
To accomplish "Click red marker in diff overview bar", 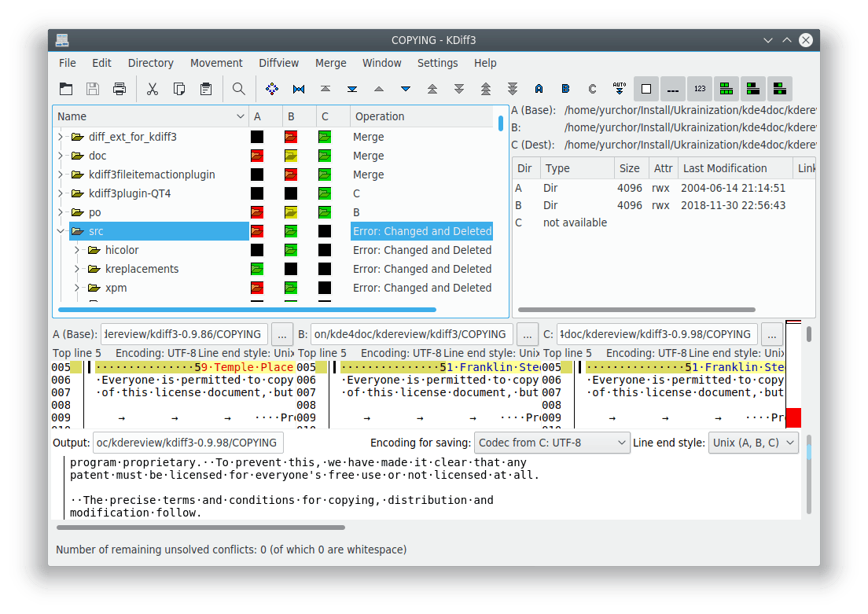I will coord(793,417).
